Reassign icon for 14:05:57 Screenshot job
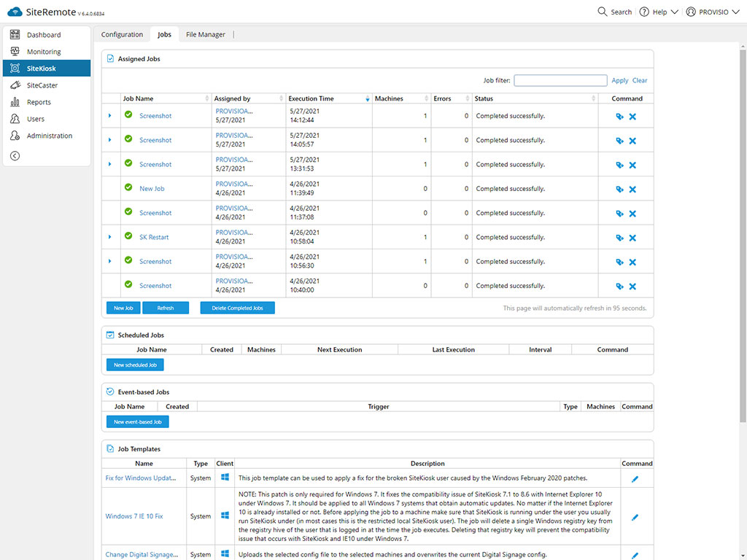The image size is (747, 560). click(x=619, y=141)
